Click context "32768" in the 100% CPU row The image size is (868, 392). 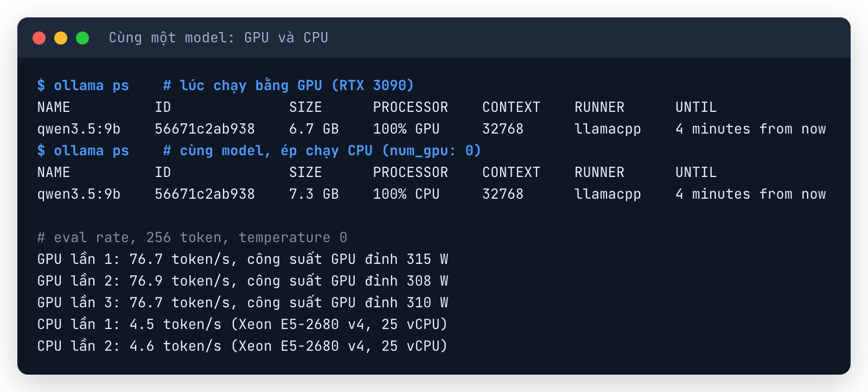coord(503,194)
